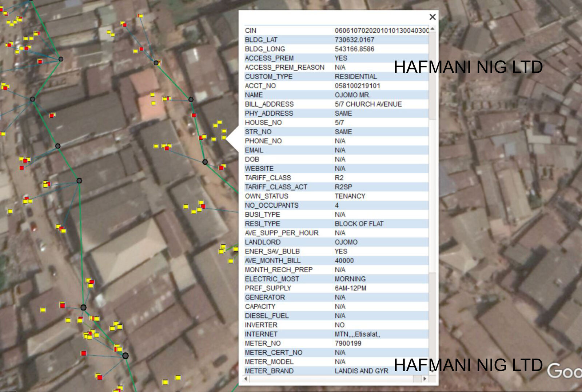Select the ACCT_NO value 058100219101
The height and width of the screenshot is (392, 582).
(357, 86)
